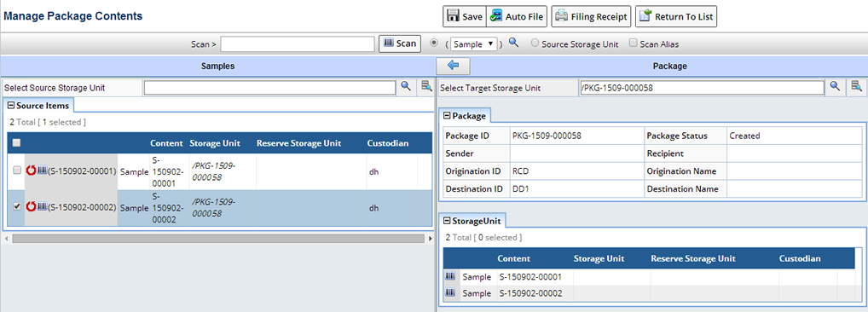This screenshot has width=868, height=312.
Task: Click search icon for Source Storage Unit
Action: 407,86
